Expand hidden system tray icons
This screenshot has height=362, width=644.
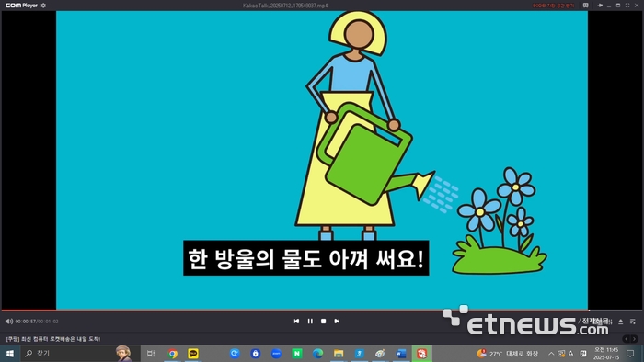click(551, 354)
